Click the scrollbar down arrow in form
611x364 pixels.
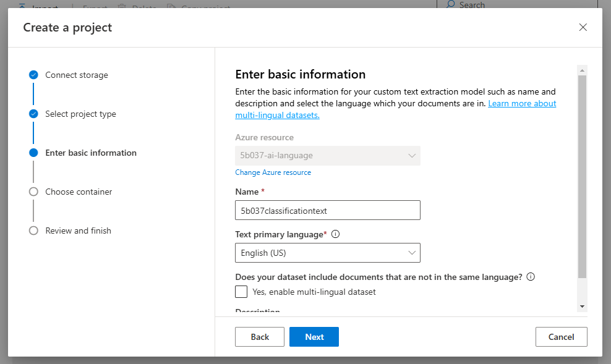coord(582,307)
